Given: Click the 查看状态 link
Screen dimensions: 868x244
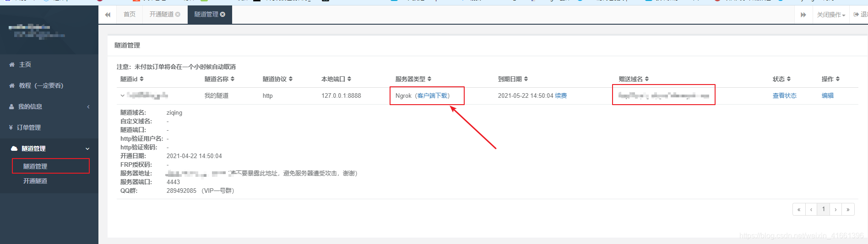Looking at the screenshot, I should [x=785, y=96].
